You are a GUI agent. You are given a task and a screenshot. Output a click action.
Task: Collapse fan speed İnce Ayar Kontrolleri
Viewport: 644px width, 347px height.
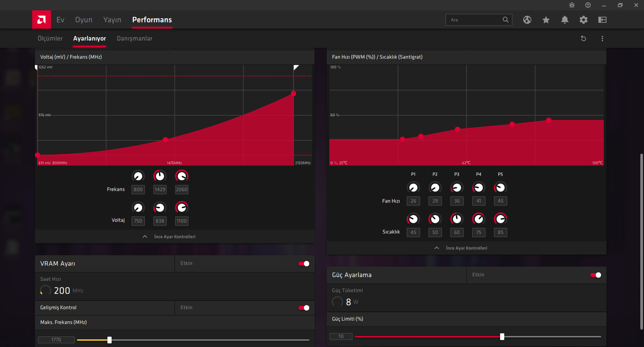point(467,248)
